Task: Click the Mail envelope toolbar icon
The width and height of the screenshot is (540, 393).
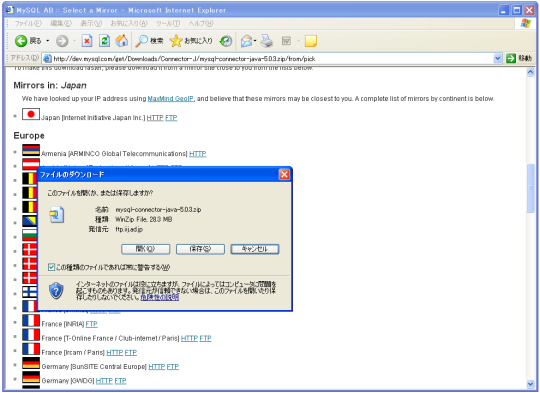Action: point(246,41)
